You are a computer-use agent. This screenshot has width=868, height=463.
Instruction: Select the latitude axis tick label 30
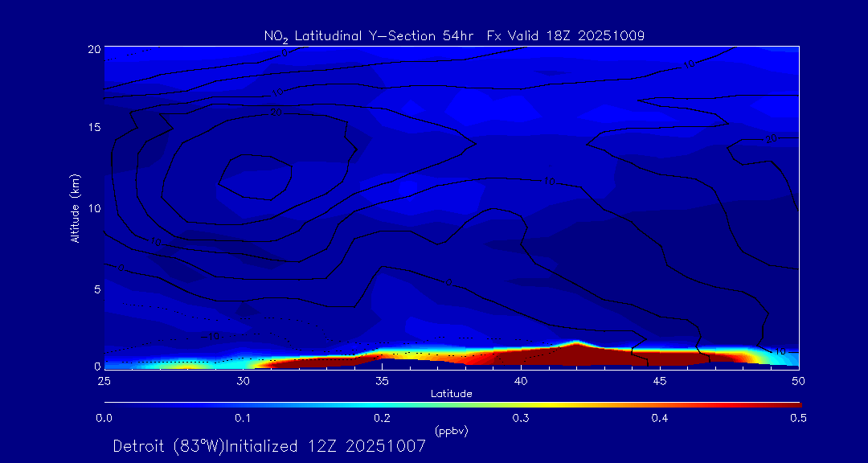(243, 380)
